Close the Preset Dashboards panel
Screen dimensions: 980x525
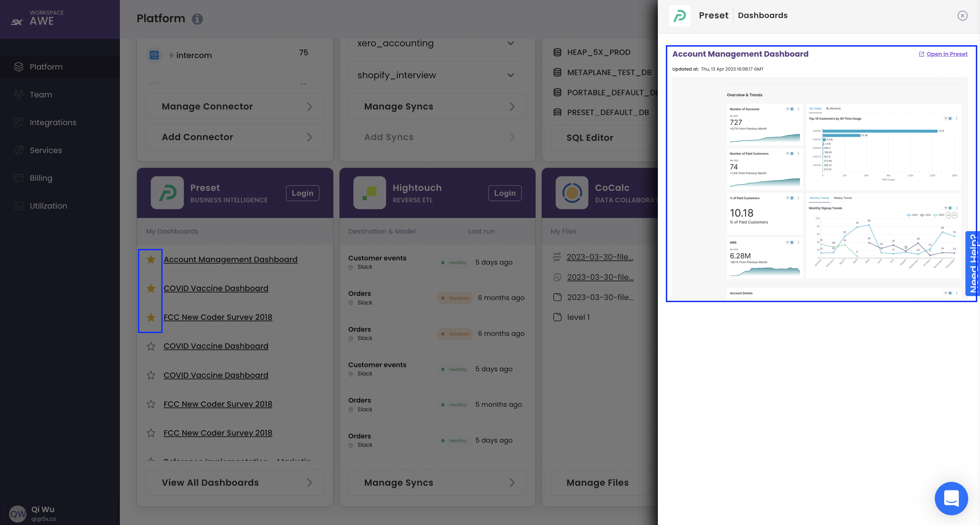click(962, 16)
